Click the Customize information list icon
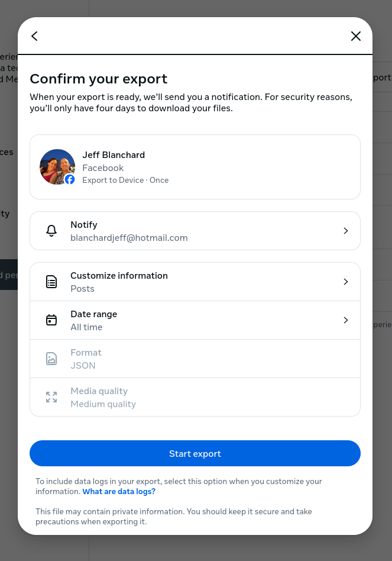 51,282
